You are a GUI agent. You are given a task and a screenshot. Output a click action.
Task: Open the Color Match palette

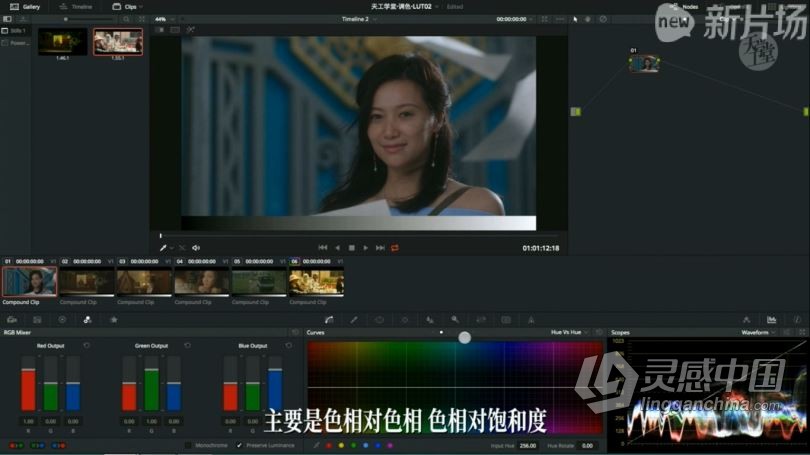pyautogui.click(x=37, y=320)
